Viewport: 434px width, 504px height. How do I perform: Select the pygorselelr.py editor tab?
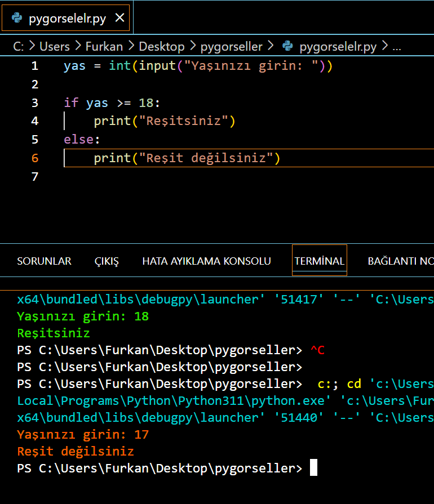click(67, 18)
